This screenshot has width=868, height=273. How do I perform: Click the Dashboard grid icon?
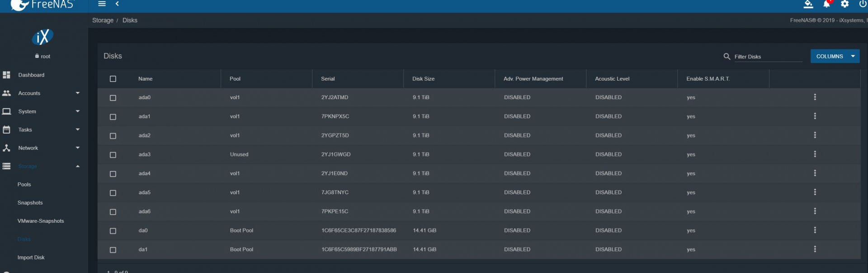6,75
